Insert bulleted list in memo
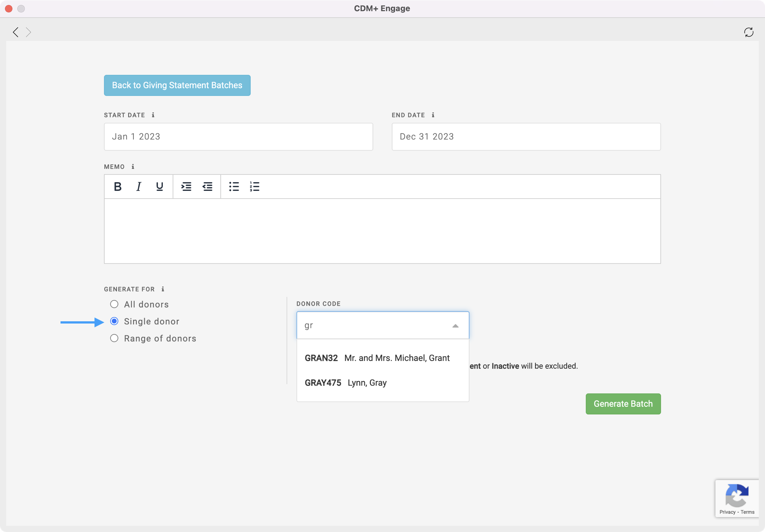The width and height of the screenshot is (765, 532). 234,186
